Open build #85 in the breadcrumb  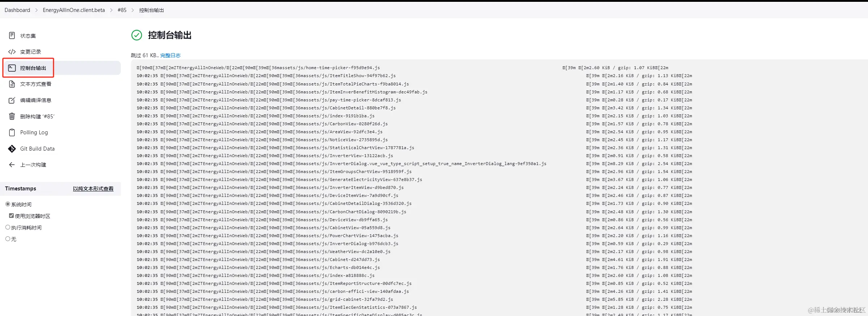point(122,10)
